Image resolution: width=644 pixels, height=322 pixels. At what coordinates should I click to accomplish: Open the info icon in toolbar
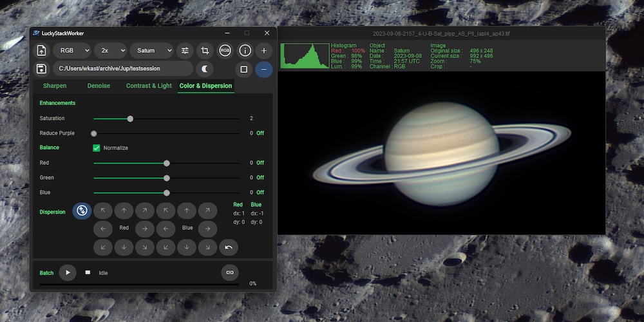tap(245, 50)
